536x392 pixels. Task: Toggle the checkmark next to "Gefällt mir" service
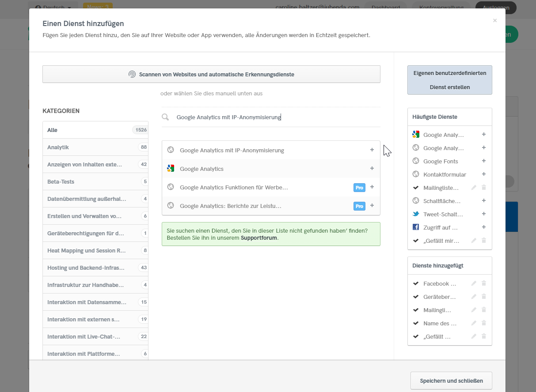click(415, 336)
